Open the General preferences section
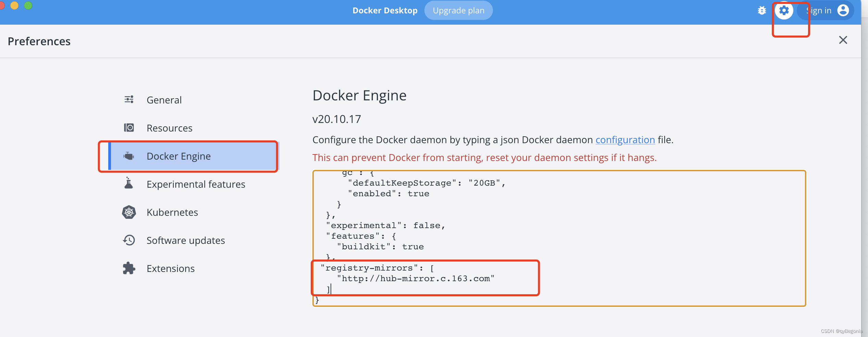 tap(194, 100)
